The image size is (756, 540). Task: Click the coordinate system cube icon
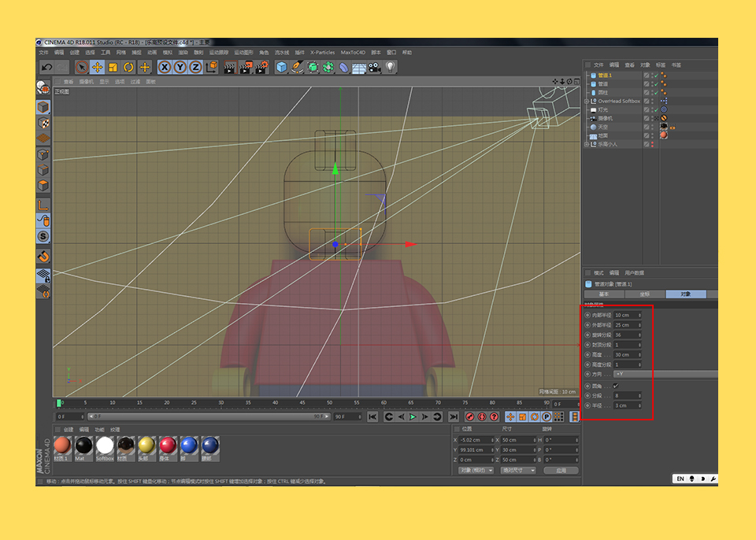tap(212, 68)
